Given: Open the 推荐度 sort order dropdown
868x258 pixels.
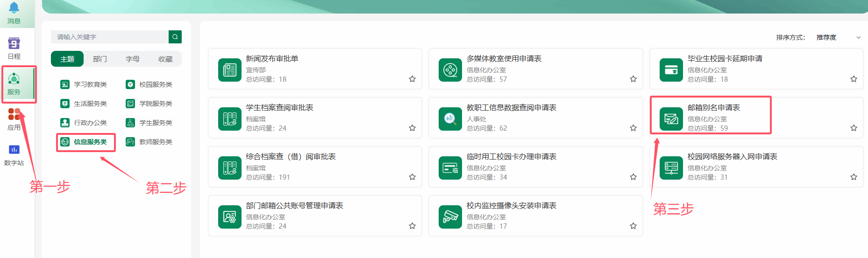Looking at the screenshot, I should point(838,37).
